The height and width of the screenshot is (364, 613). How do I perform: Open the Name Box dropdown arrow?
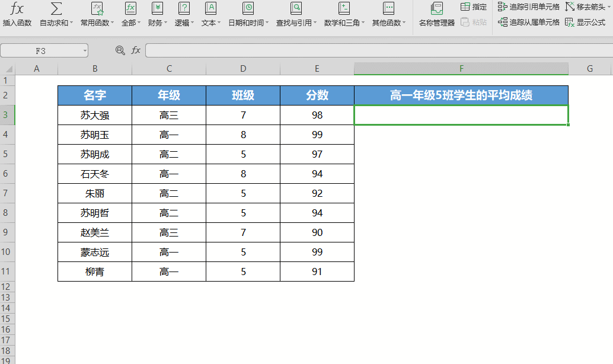tap(85, 51)
